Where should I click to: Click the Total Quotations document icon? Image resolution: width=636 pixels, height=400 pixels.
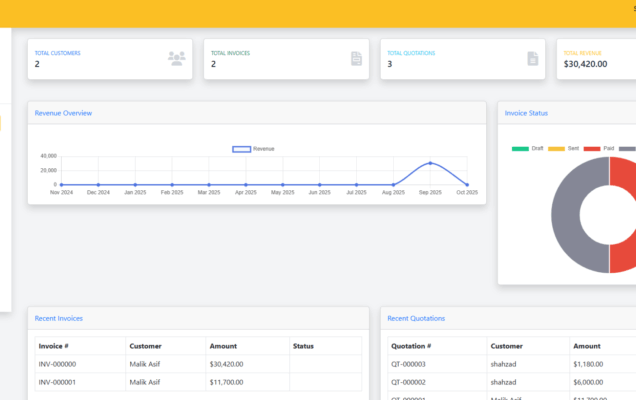click(x=533, y=58)
